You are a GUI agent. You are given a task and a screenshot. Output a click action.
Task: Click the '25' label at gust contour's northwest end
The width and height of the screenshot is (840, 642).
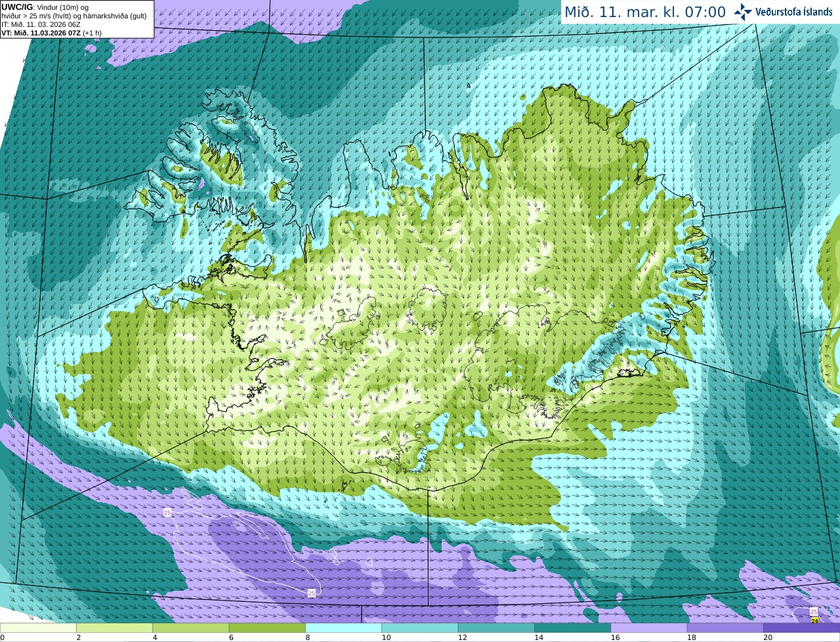click(167, 512)
